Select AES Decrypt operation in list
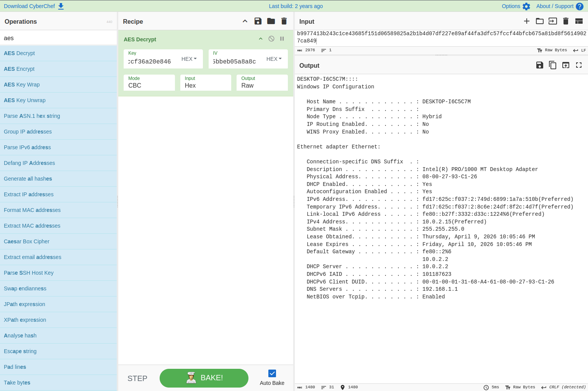 point(58,53)
